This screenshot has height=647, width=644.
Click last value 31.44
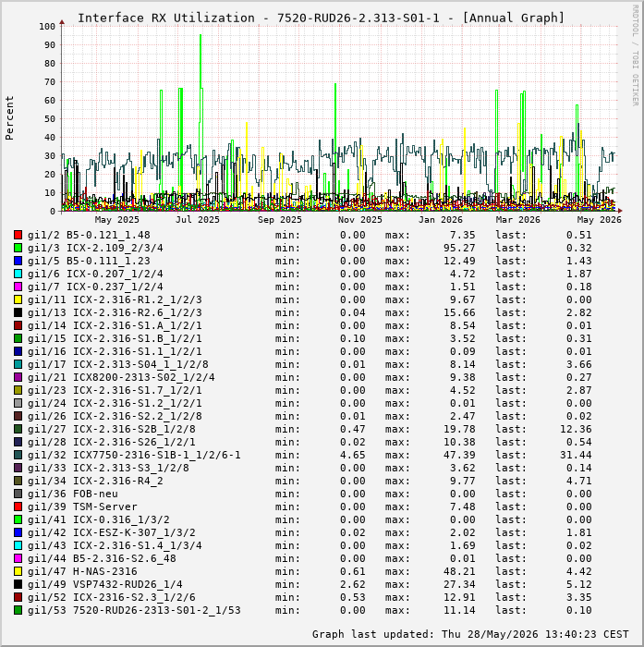576,455
